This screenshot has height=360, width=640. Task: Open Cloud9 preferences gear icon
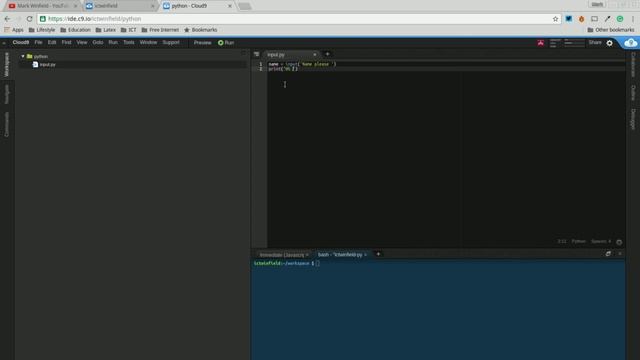coord(609,43)
